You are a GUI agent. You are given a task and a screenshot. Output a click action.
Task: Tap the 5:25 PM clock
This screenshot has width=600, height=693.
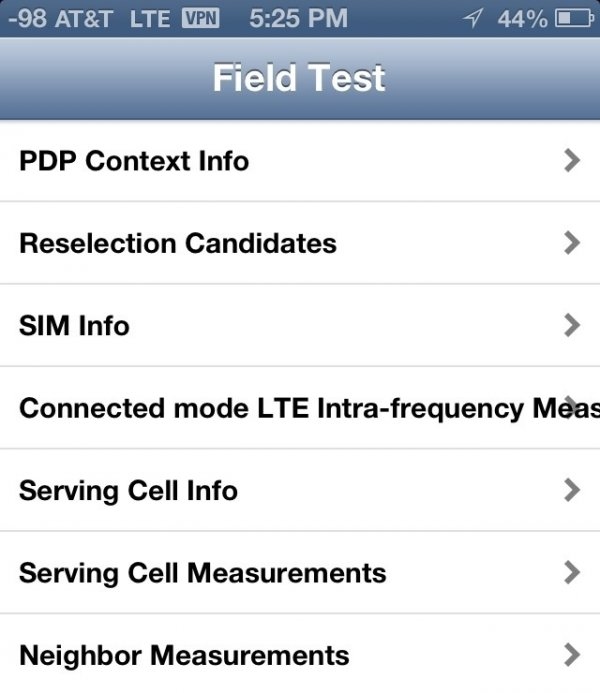point(296,18)
